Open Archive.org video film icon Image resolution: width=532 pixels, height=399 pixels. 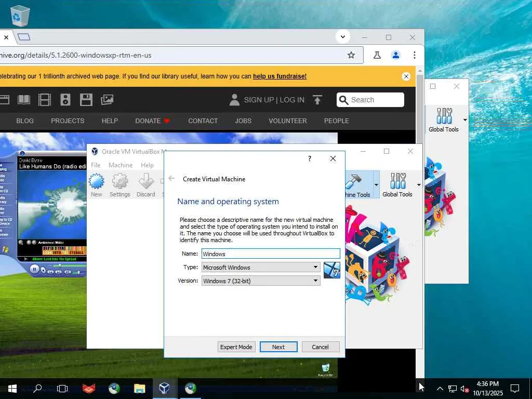coord(45,100)
